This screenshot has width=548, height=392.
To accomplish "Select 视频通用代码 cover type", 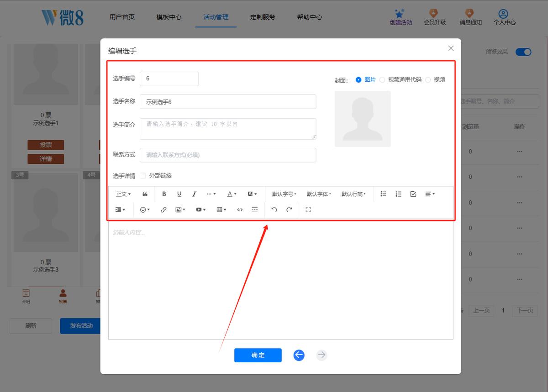I will click(400, 79).
